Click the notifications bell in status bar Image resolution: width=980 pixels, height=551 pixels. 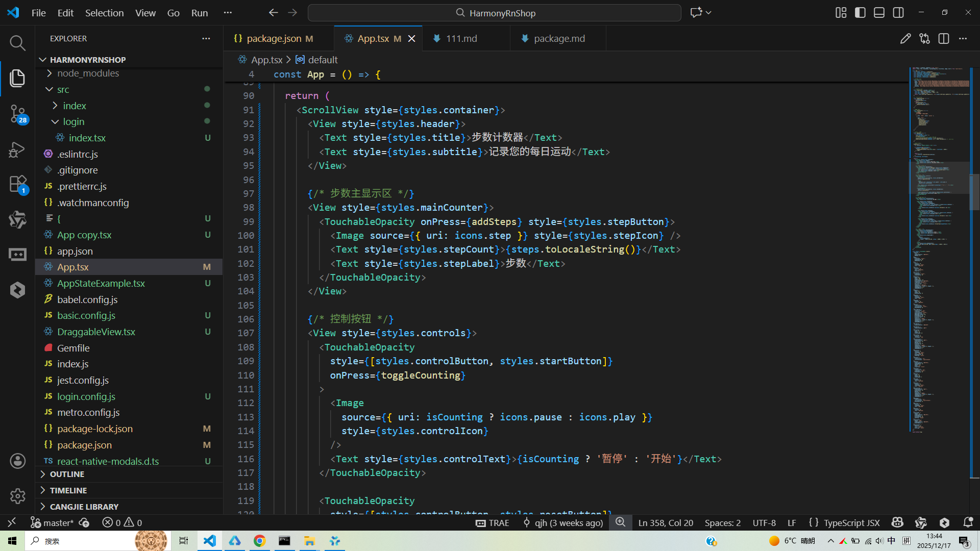pos(968,522)
